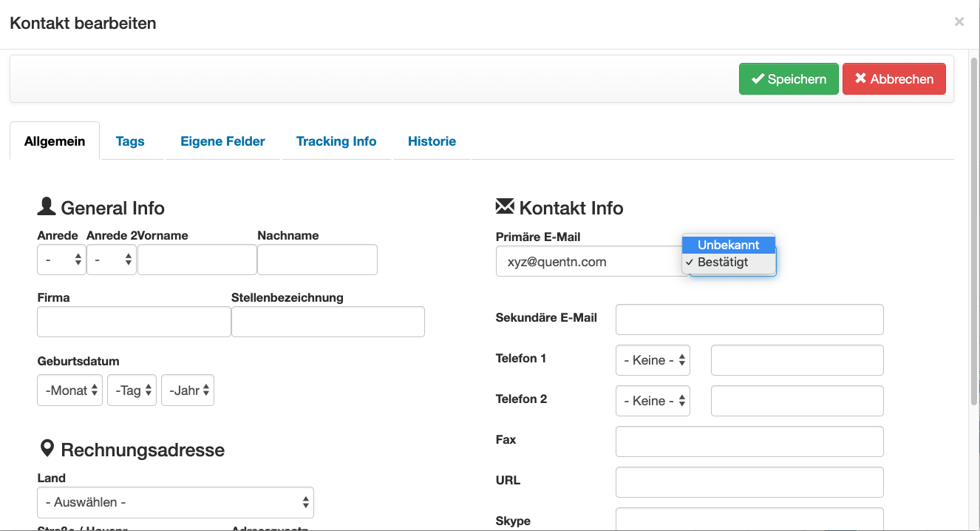Open the Land country dropdown
This screenshot has width=980, height=531.
point(175,502)
